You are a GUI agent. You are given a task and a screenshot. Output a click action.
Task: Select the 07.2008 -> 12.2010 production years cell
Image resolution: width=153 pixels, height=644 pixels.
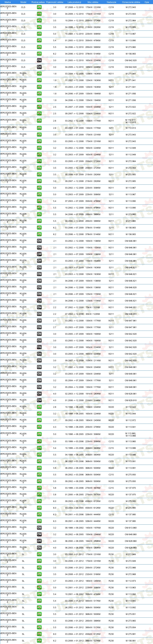(74, 7)
